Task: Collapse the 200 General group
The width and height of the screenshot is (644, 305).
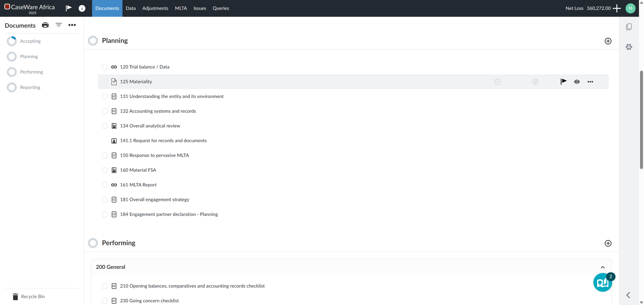Action: pos(602,267)
